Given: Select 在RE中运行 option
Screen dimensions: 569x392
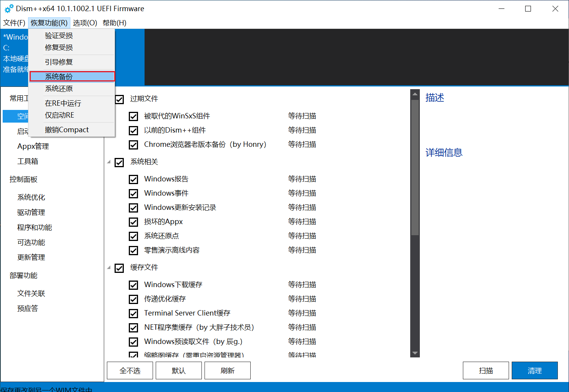Looking at the screenshot, I should pyautogui.click(x=72, y=103).
